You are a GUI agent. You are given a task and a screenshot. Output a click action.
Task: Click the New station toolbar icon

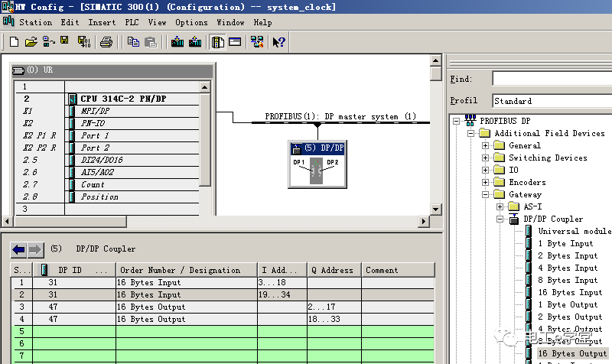click(x=14, y=41)
